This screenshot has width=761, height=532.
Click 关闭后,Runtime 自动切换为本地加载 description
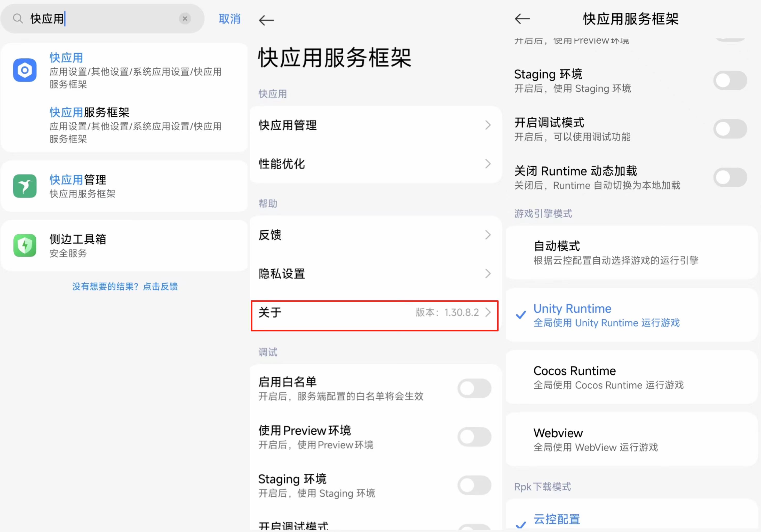click(x=597, y=185)
